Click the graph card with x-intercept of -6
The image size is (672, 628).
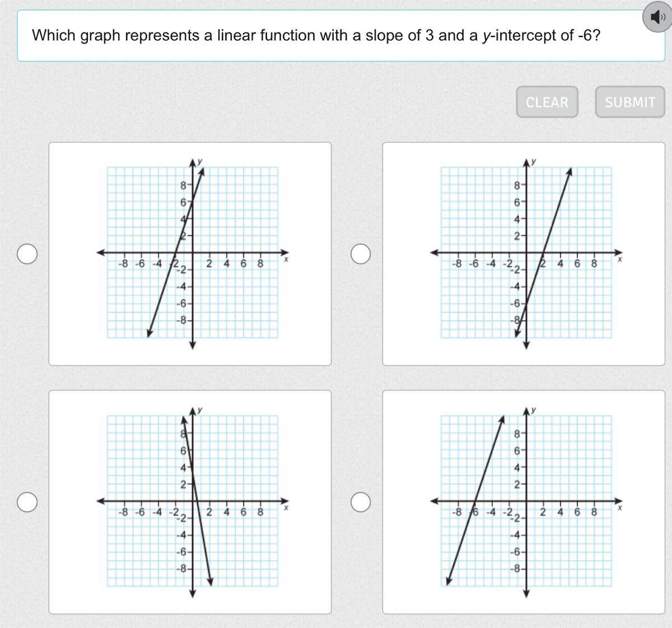(524, 501)
